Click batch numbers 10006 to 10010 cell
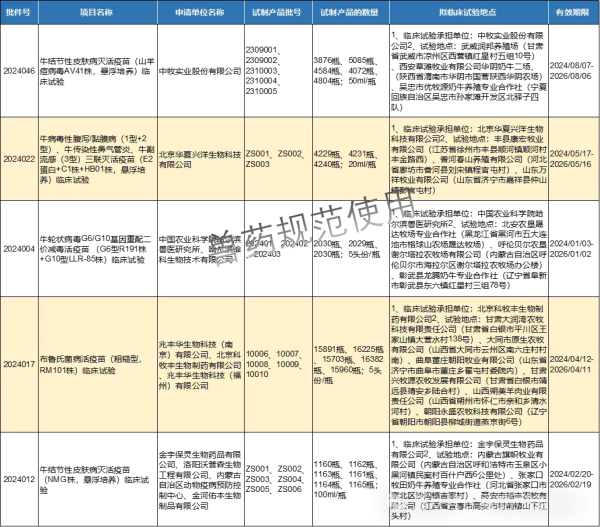This screenshot has height=527, width=600. tap(278, 364)
